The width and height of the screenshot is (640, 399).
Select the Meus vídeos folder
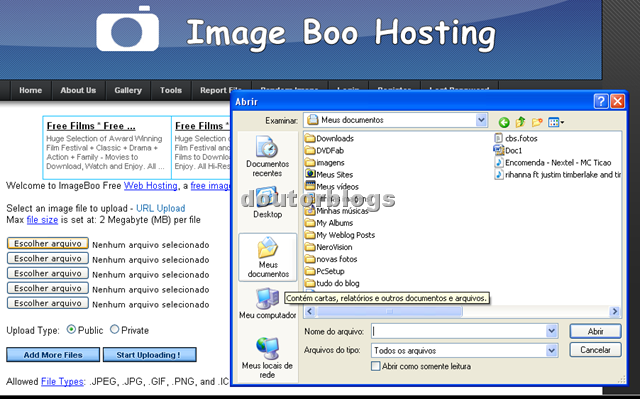tap(332, 187)
